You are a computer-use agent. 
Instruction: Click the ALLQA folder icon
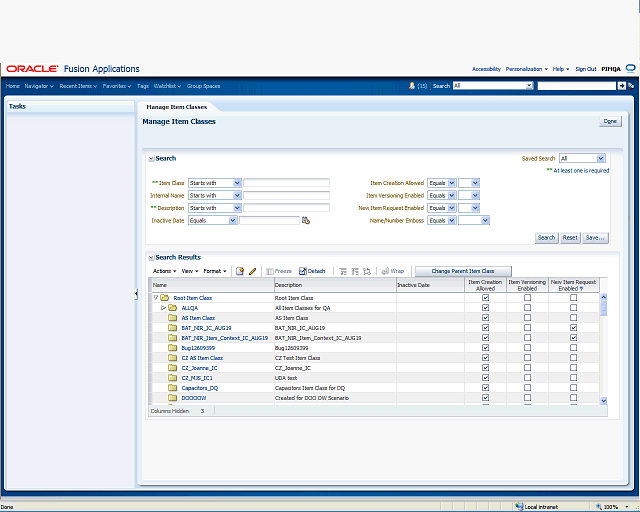173,308
